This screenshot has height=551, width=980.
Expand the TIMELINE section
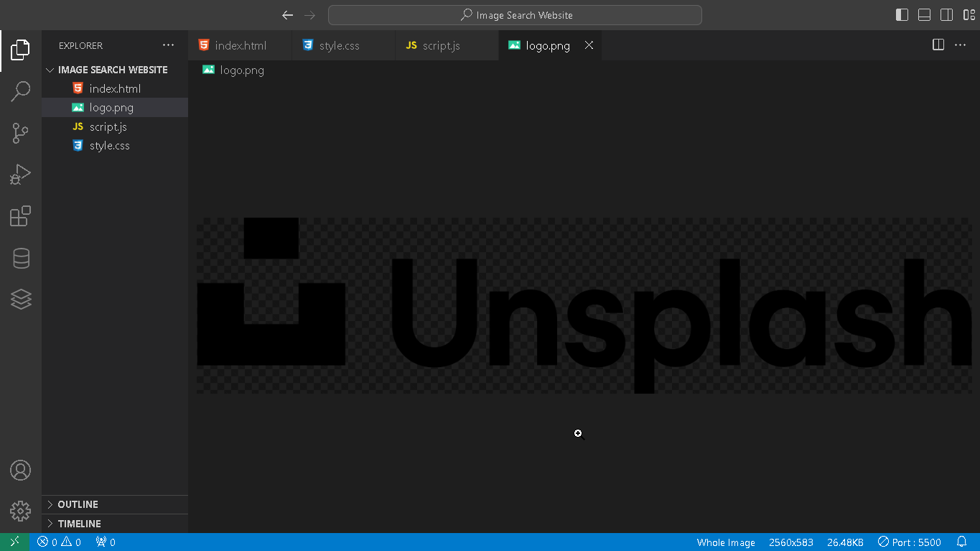click(115, 524)
